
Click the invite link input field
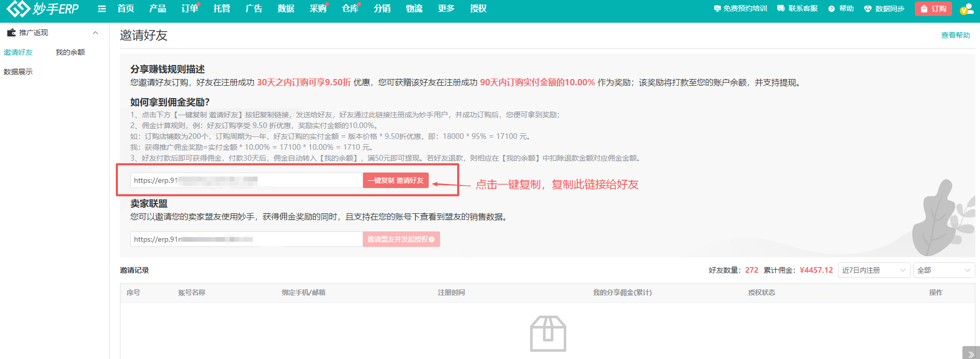pyautogui.click(x=247, y=180)
